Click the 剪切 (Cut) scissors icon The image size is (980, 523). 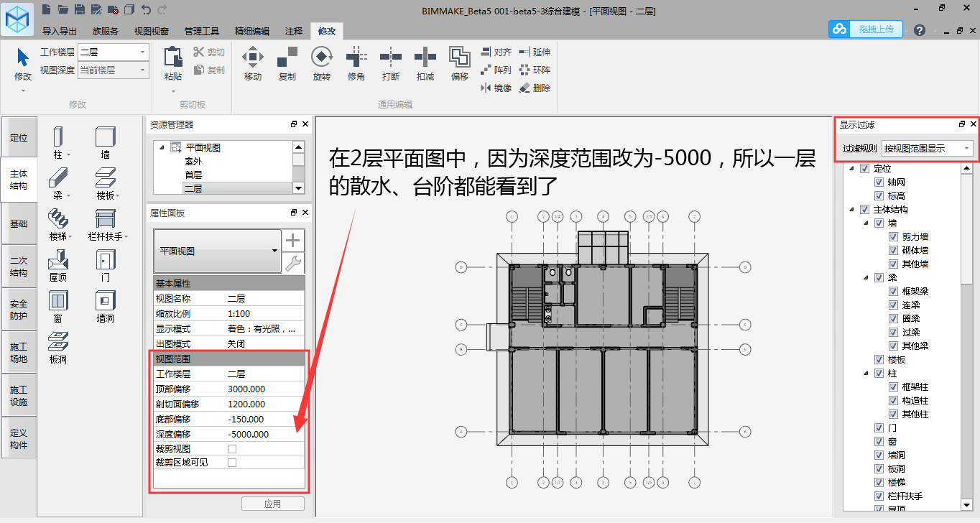point(199,52)
